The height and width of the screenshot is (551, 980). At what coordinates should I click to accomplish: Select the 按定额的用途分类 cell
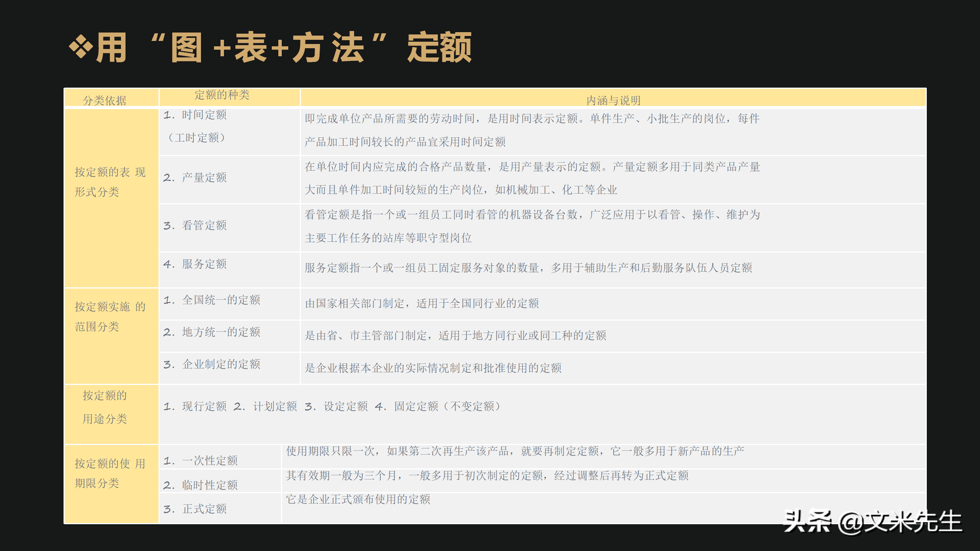(105, 408)
